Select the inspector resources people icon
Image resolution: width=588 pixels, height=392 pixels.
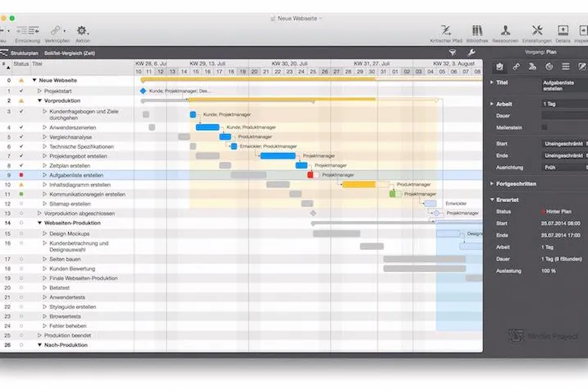(532, 67)
